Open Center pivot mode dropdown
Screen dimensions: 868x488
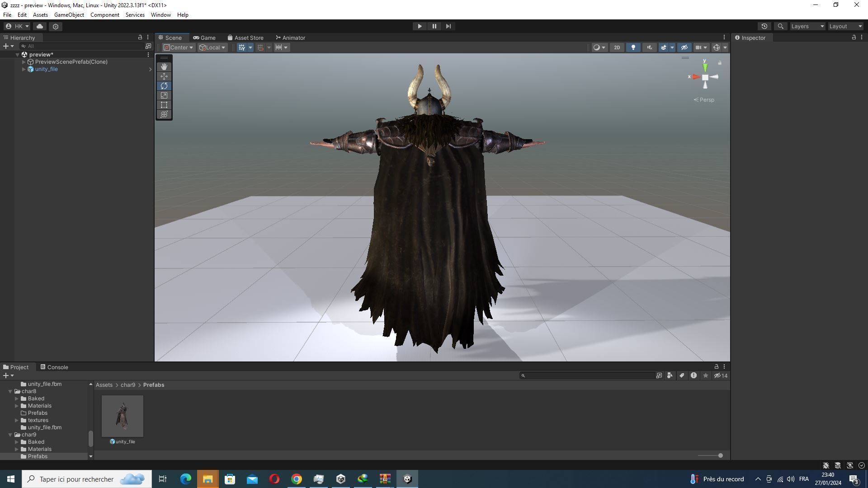coord(178,47)
